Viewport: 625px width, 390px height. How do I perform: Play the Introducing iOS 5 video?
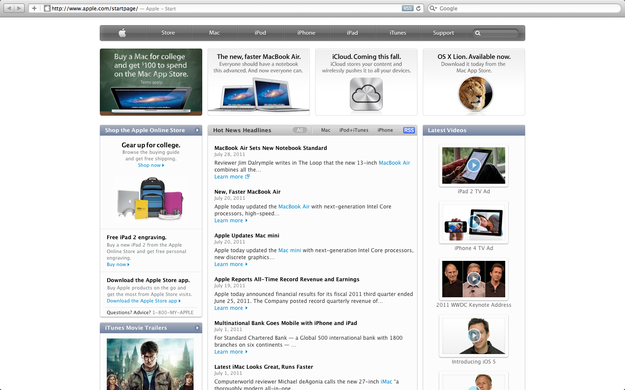point(474,335)
